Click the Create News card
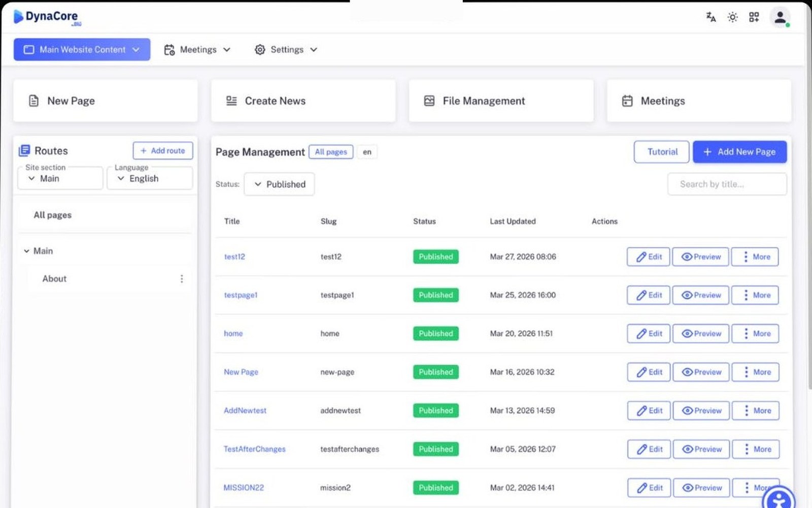 pyautogui.click(x=303, y=101)
